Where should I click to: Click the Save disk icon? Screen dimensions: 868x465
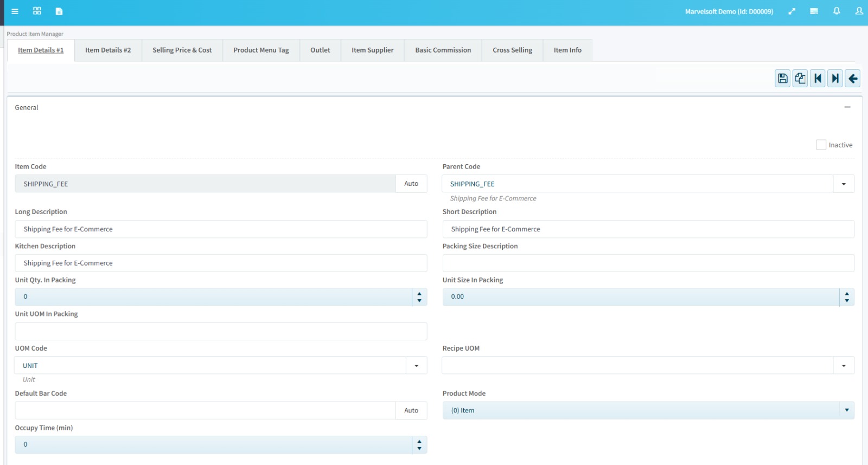[x=782, y=79]
